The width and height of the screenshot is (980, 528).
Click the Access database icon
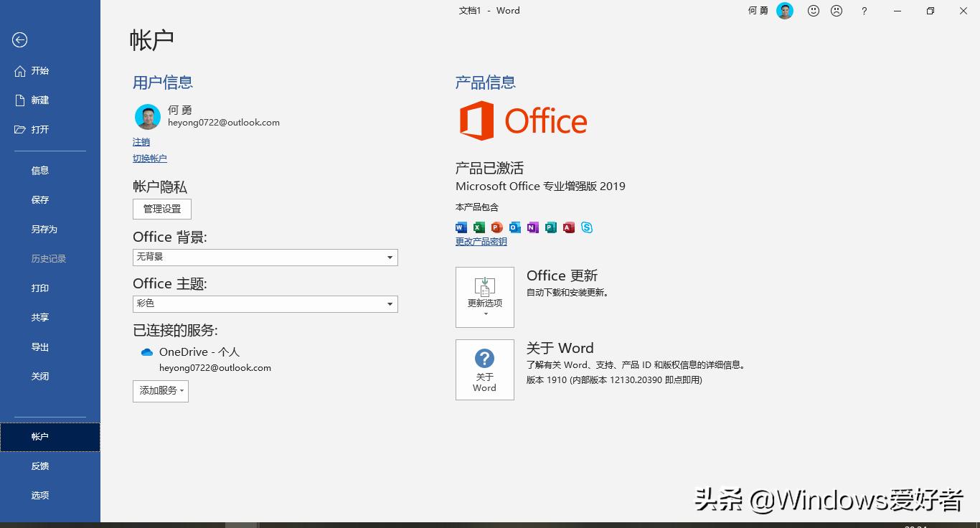(x=568, y=227)
